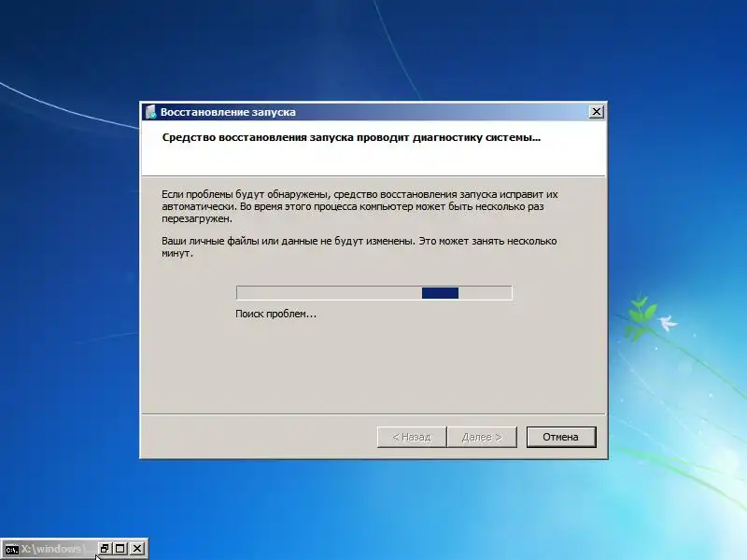Click the Восстановление запуска title text
Viewport: 747px width, 560px height.
[x=228, y=112]
